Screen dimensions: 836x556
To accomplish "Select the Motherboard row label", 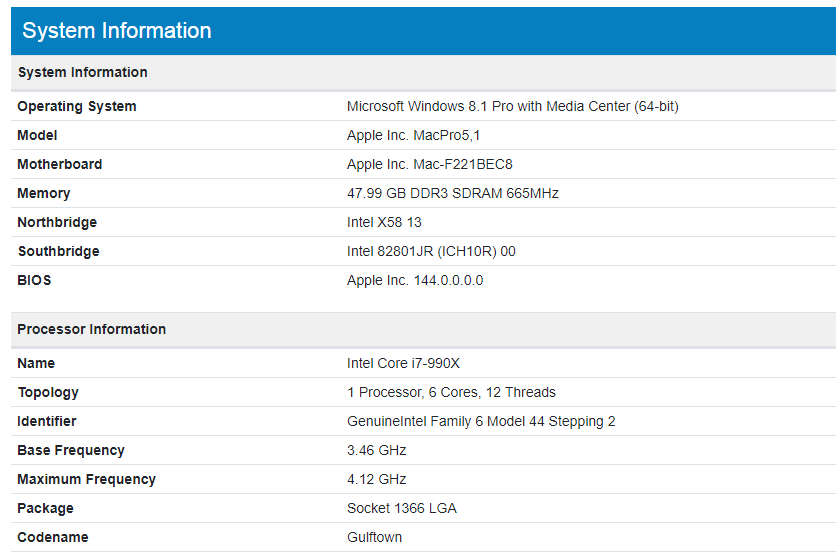I will [60, 164].
